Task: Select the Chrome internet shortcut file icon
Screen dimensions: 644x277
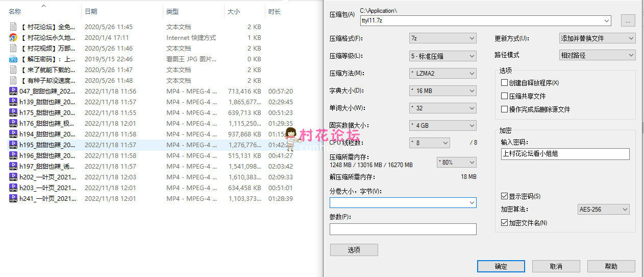Action: pos(13,38)
